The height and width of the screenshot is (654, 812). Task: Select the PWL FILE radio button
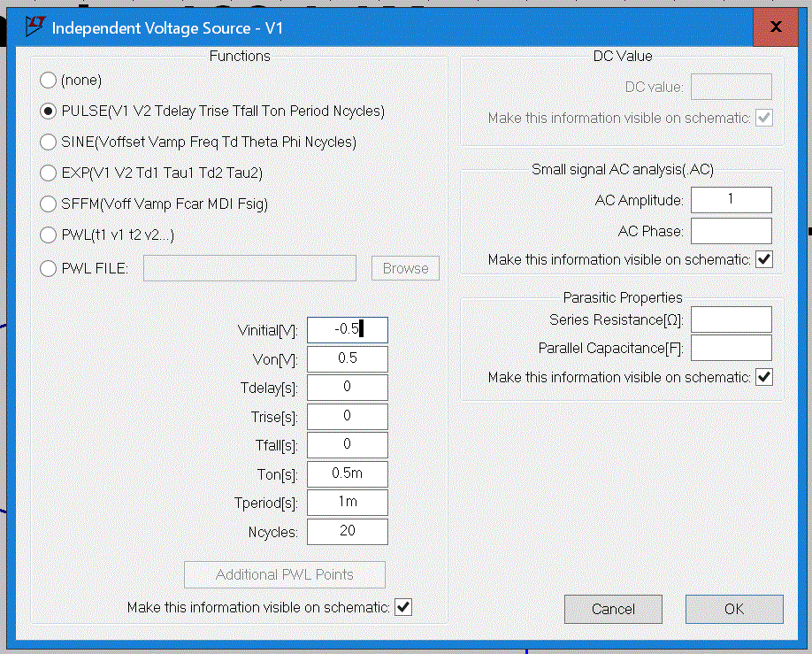coord(48,268)
